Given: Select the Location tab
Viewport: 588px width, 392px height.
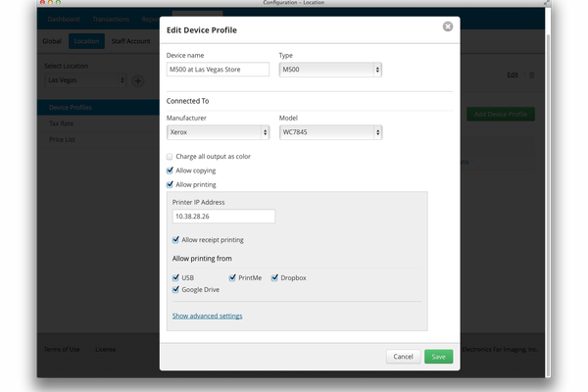Looking at the screenshot, I should pyautogui.click(x=86, y=41).
